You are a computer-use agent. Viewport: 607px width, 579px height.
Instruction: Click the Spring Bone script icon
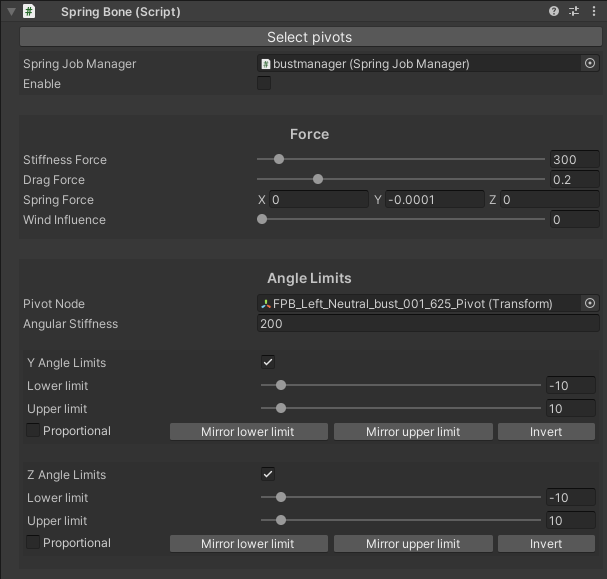coord(29,11)
